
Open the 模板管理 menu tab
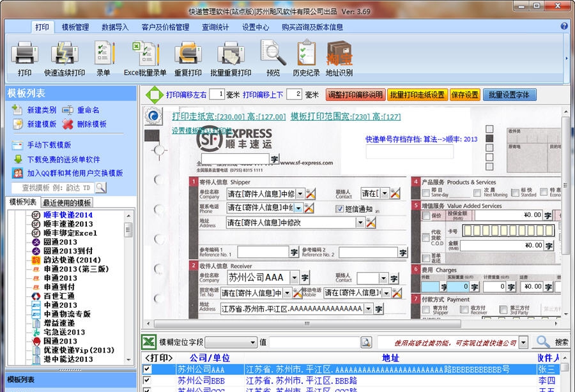click(x=75, y=27)
